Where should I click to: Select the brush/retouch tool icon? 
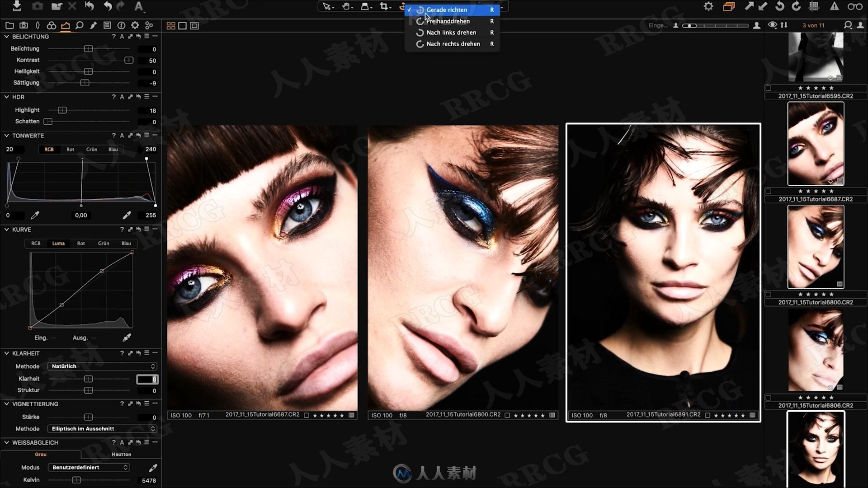coord(93,25)
